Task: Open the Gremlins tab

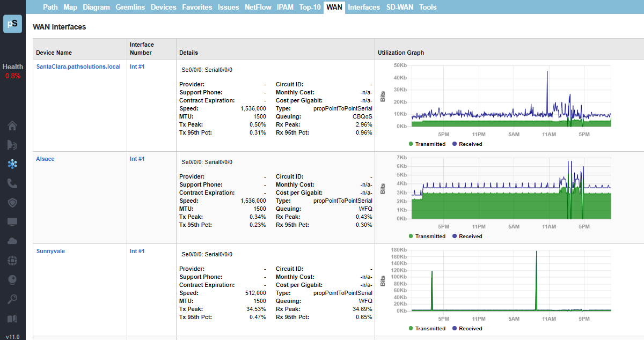Action: pos(130,7)
